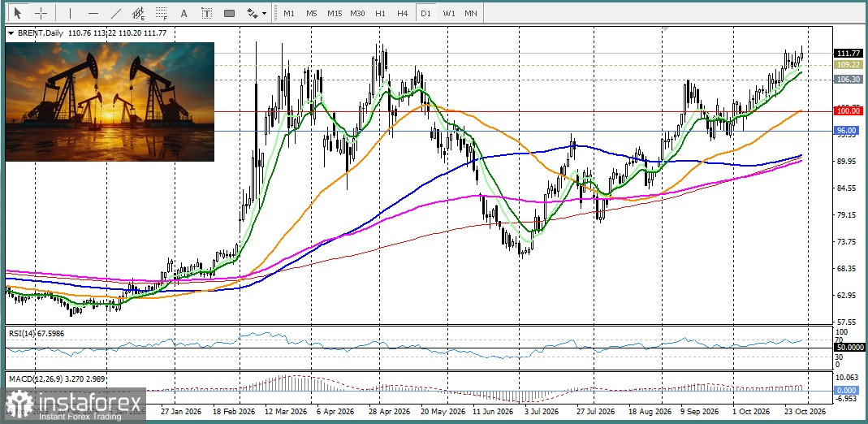Select the equidistant channel tool
Screen dimensions: 868x424
139,13
